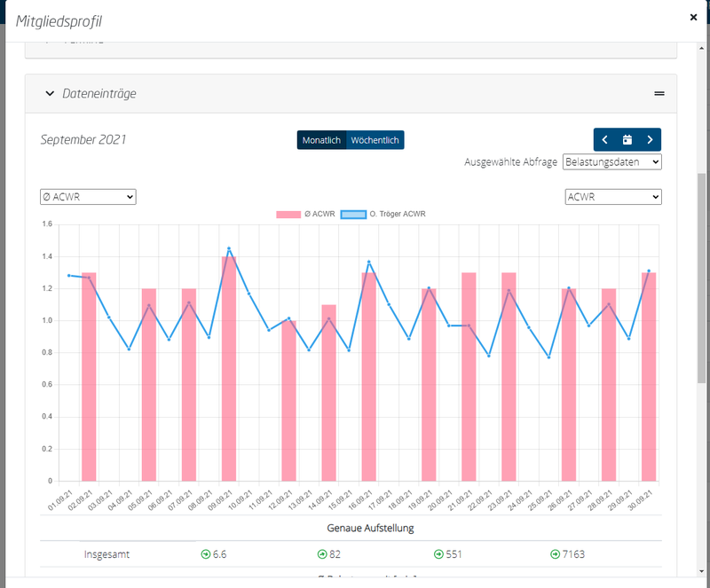Click the pink bar for 30.09.21
Screen dimensions: 710x588
pyautogui.click(x=649, y=377)
